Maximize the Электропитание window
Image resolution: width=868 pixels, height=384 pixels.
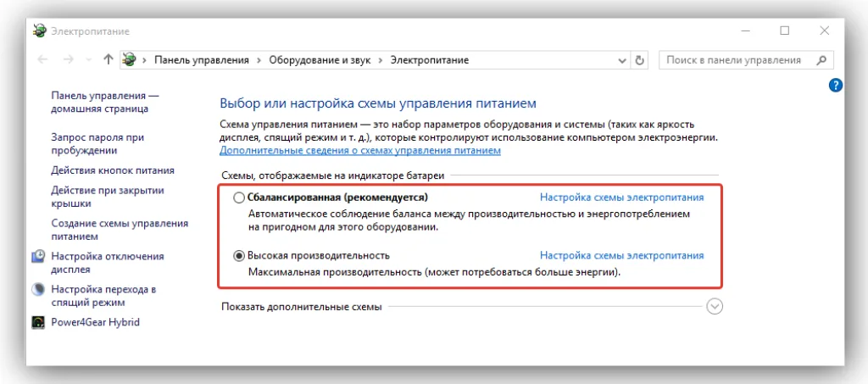pyautogui.click(x=784, y=31)
